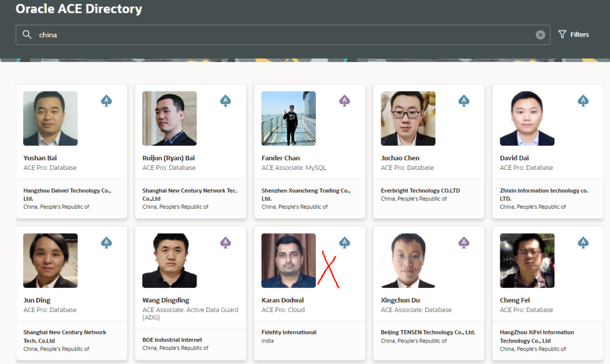The height and width of the screenshot is (364, 610).
Task: Select the name Yushan Bai
Action: tap(40, 158)
